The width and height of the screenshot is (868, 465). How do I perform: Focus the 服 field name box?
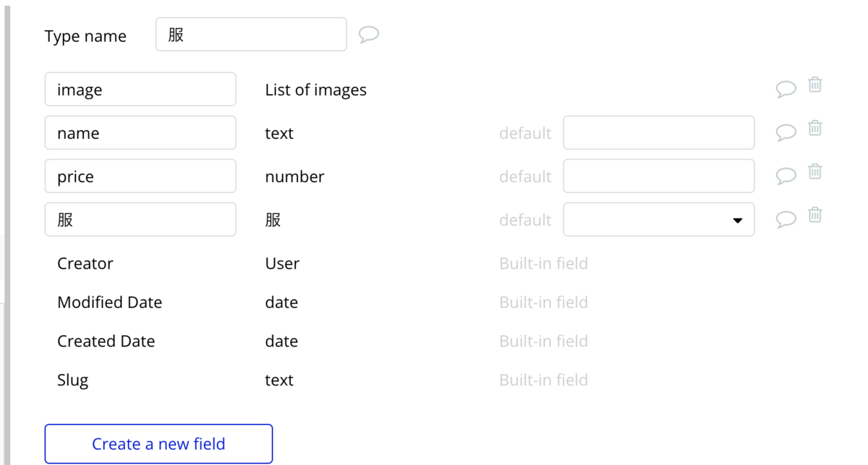[140, 219]
